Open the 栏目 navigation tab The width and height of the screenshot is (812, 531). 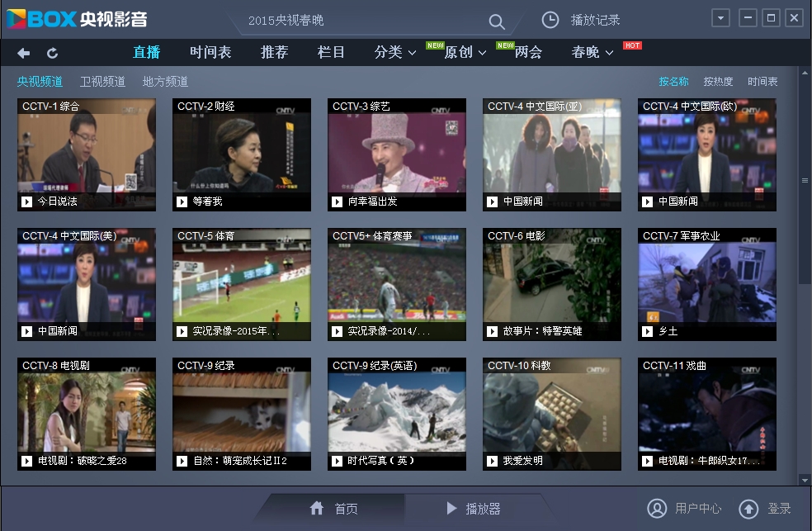(331, 52)
